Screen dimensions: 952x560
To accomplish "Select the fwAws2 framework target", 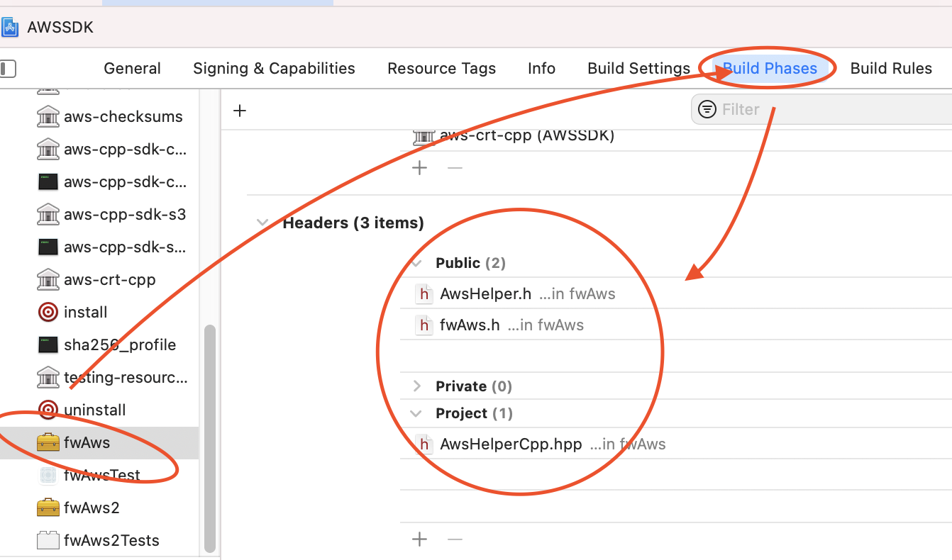I will click(x=91, y=508).
